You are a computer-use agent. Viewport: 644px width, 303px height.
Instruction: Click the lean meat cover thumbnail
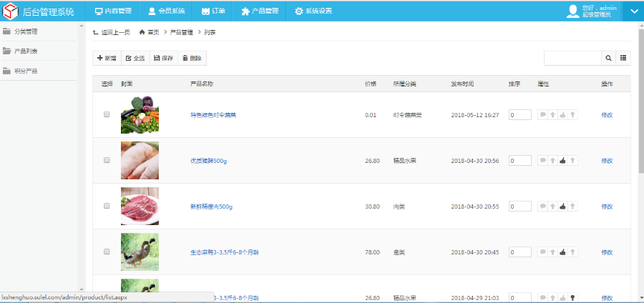click(140, 207)
